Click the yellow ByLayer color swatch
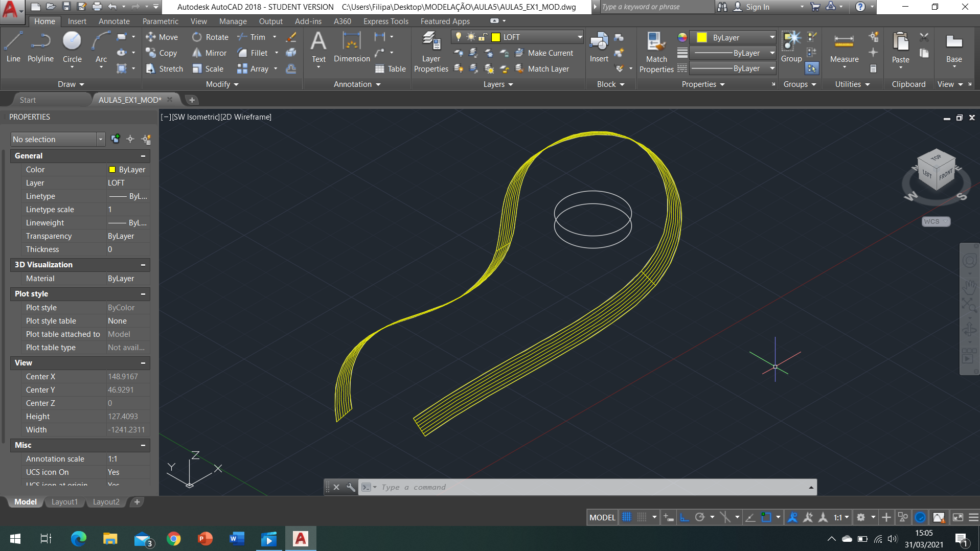The image size is (980, 551). click(702, 38)
